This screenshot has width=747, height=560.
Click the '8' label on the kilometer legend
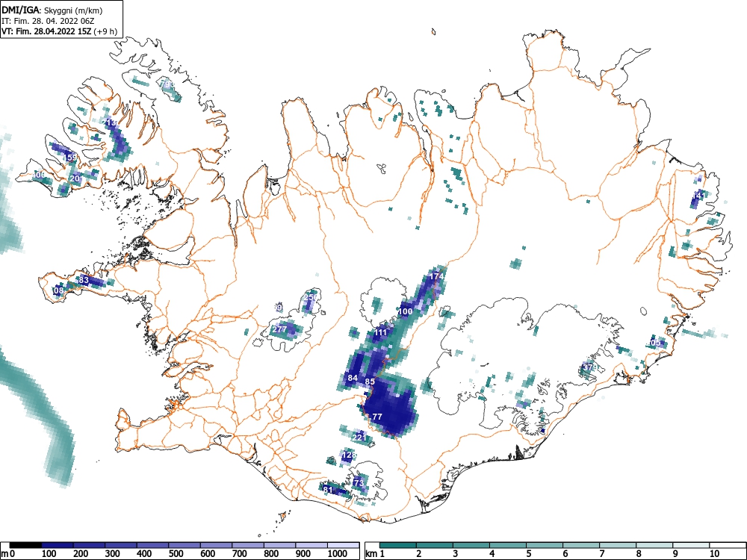coord(639,554)
